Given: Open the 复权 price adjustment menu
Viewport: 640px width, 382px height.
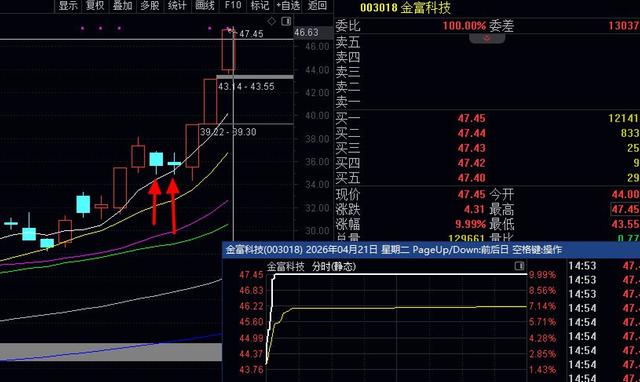Looking at the screenshot, I should point(95,6).
